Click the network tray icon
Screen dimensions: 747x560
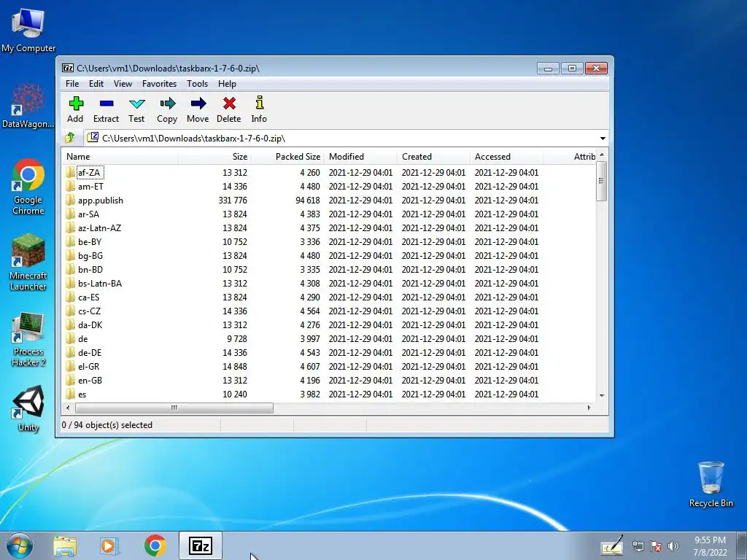pos(638,546)
